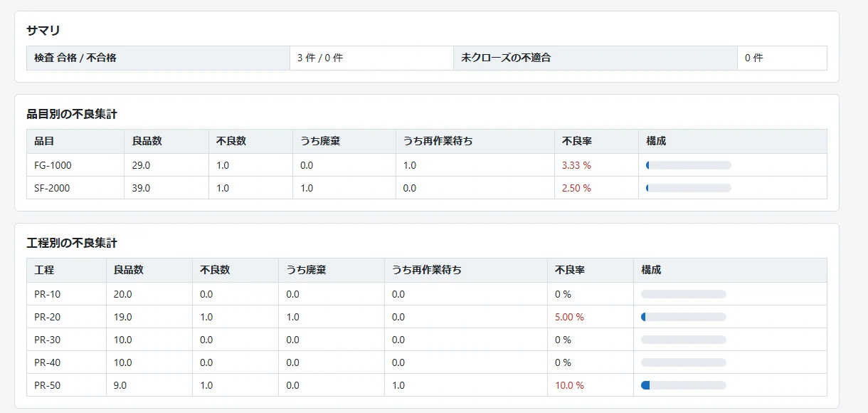
Task: Click うち再作業待ち header in the item table
Action: [438, 141]
